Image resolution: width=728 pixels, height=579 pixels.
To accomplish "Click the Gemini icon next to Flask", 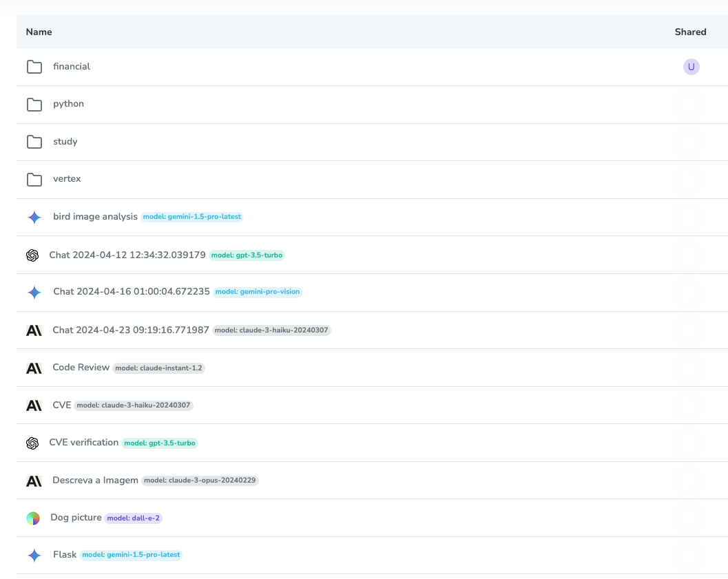I will point(34,555).
